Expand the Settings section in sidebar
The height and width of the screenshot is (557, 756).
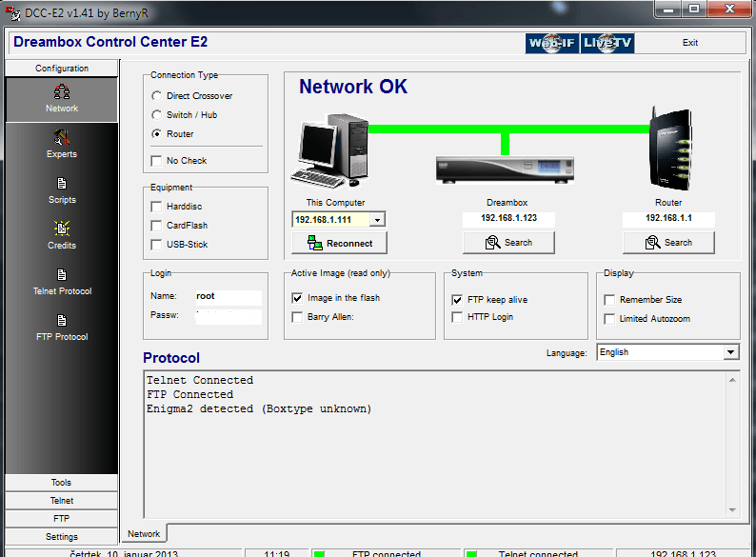coord(62,537)
